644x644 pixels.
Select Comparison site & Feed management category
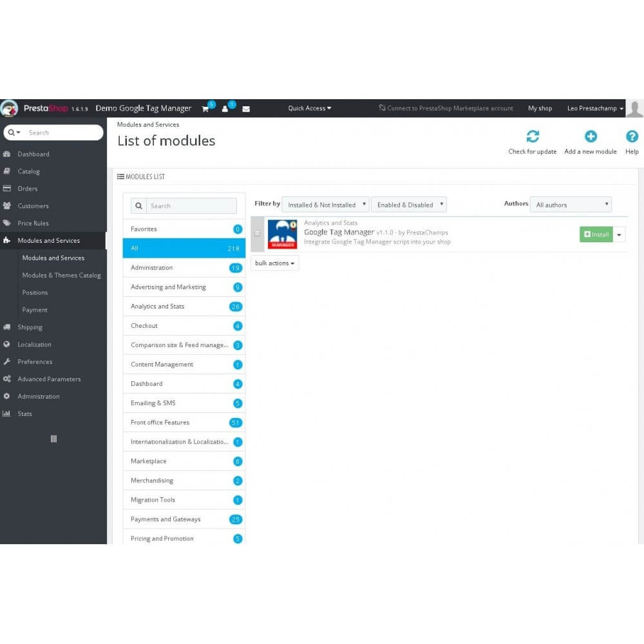pyautogui.click(x=184, y=345)
